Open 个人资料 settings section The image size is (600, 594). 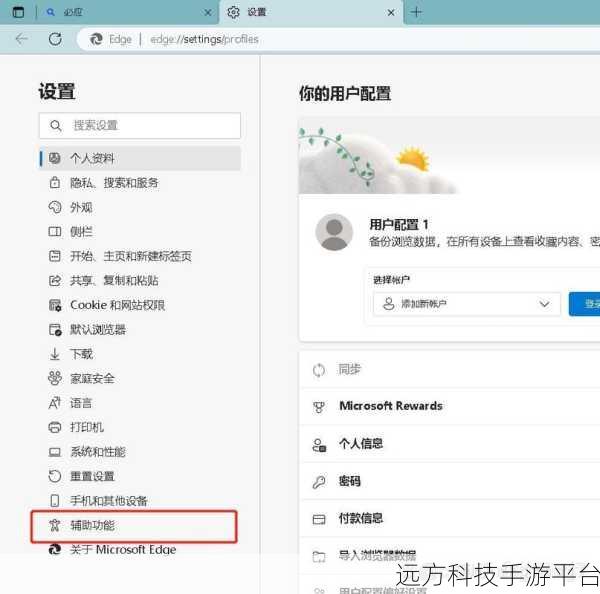140,158
